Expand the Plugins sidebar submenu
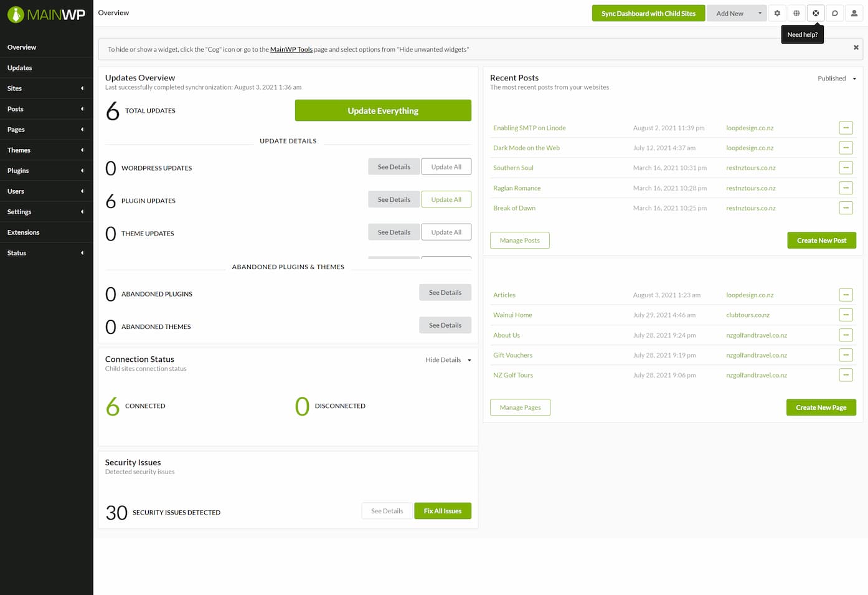Image resolution: width=868 pixels, height=595 pixels. click(46, 171)
